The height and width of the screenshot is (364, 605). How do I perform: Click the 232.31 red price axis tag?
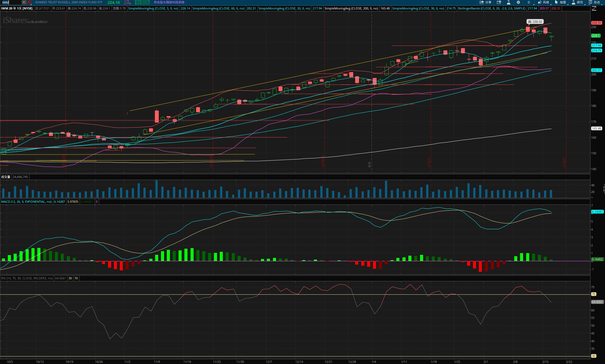point(596,23)
